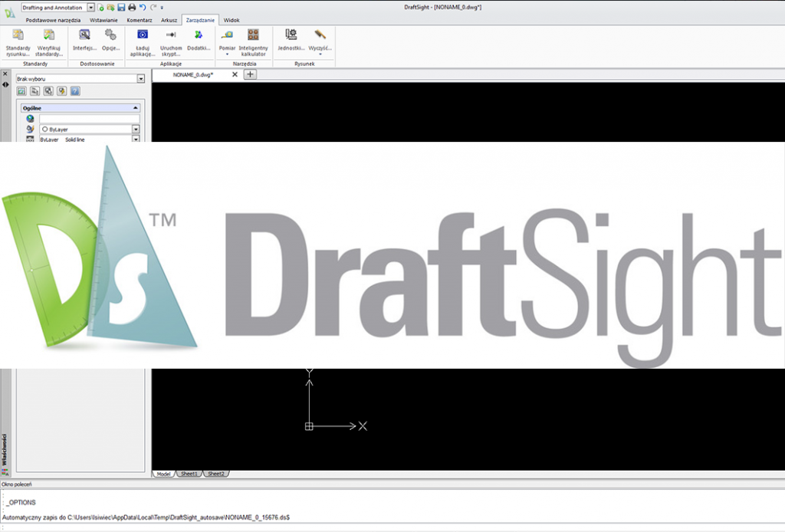Viewport: 785px width, 532px height.
Task: Open the Brak wyboru selection dropdown
Action: pos(141,79)
